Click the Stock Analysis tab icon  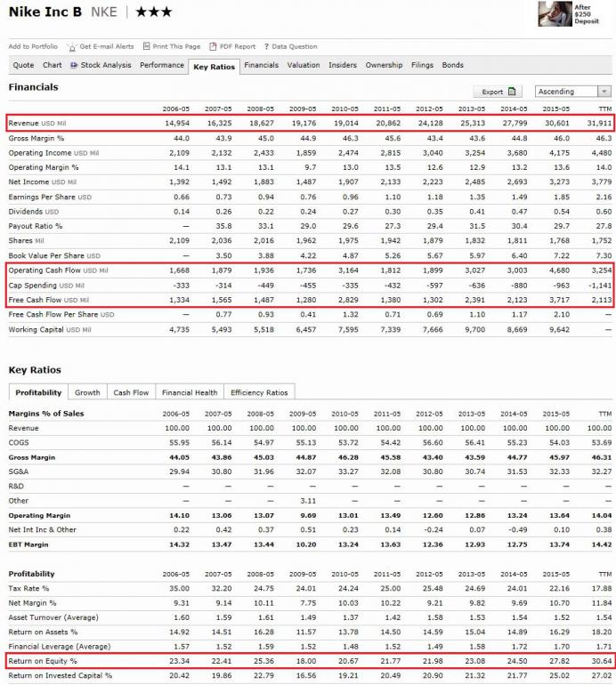click(74, 65)
